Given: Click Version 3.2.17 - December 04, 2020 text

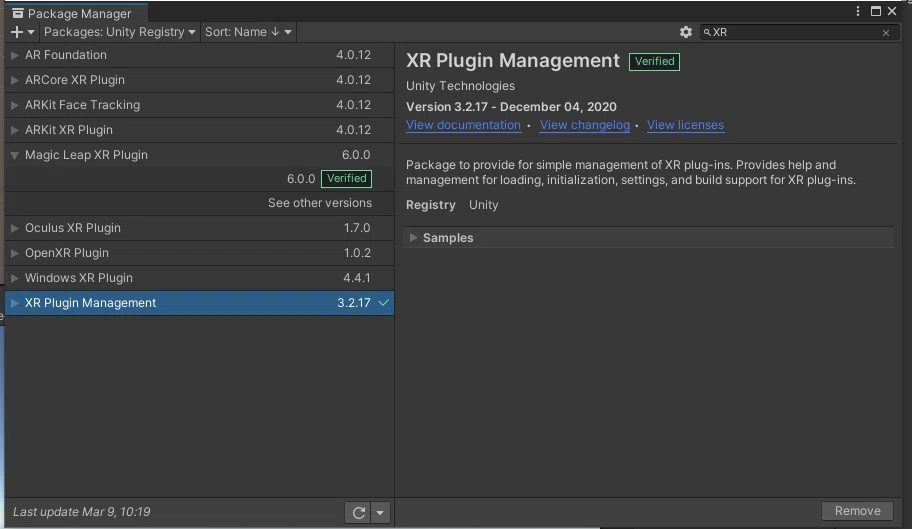Looking at the screenshot, I should coord(511,107).
